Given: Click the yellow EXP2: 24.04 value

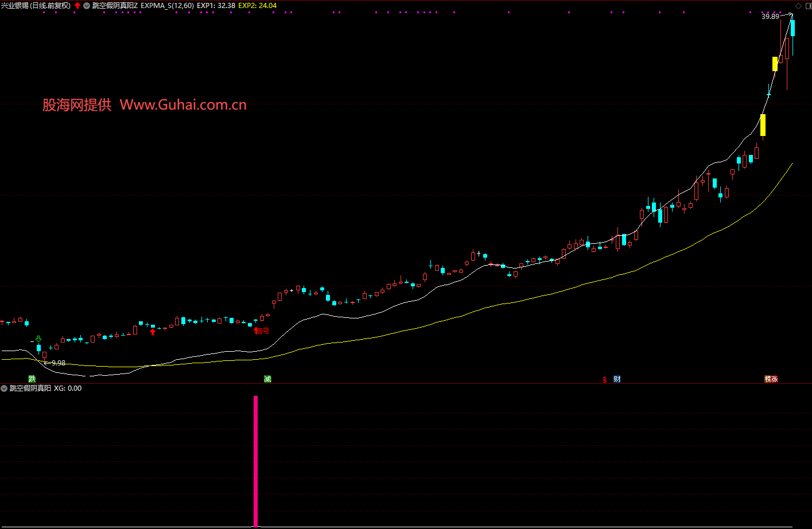Looking at the screenshot, I should coord(257,6).
